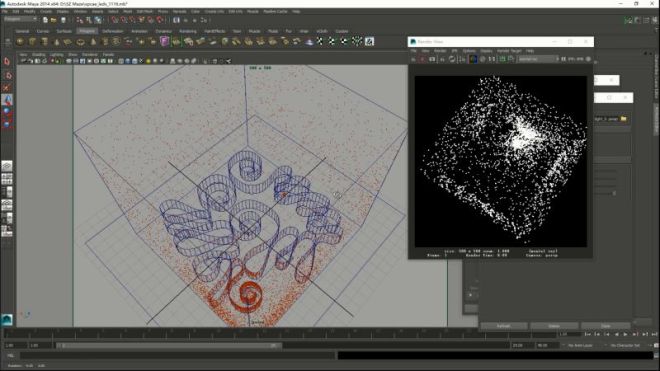
Task: Click the Save Scene icon
Action: (64, 20)
